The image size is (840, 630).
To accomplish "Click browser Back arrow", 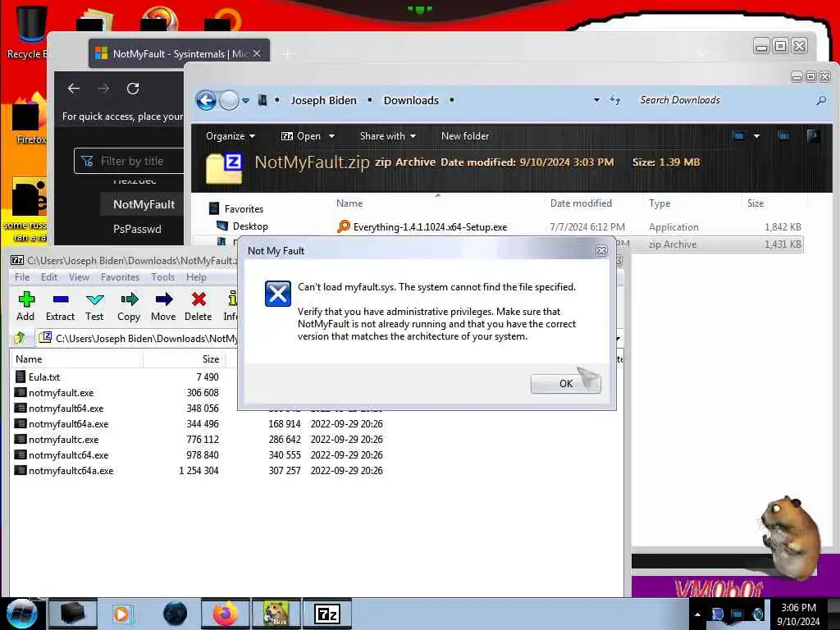I will coord(74,89).
